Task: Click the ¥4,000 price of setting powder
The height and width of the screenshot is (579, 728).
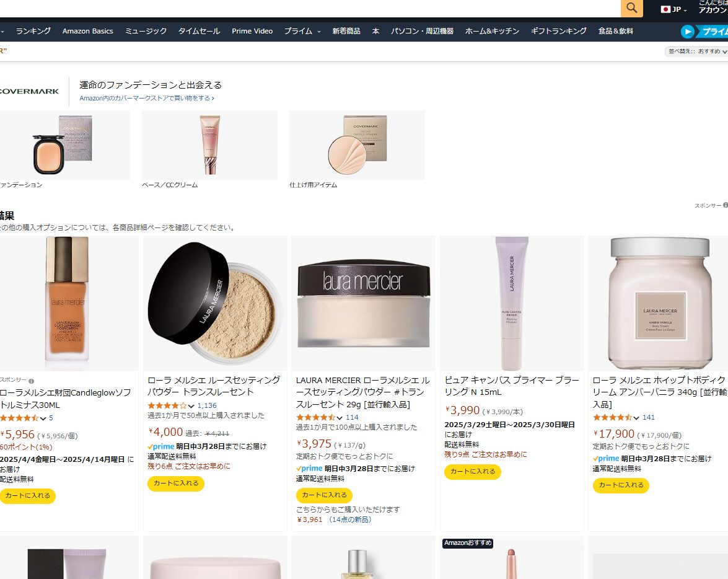Action: tap(165, 432)
